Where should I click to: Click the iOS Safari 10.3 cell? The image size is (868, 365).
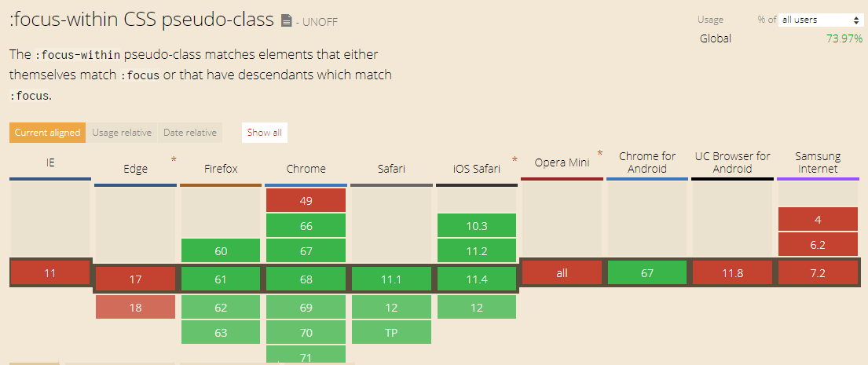coord(477,225)
